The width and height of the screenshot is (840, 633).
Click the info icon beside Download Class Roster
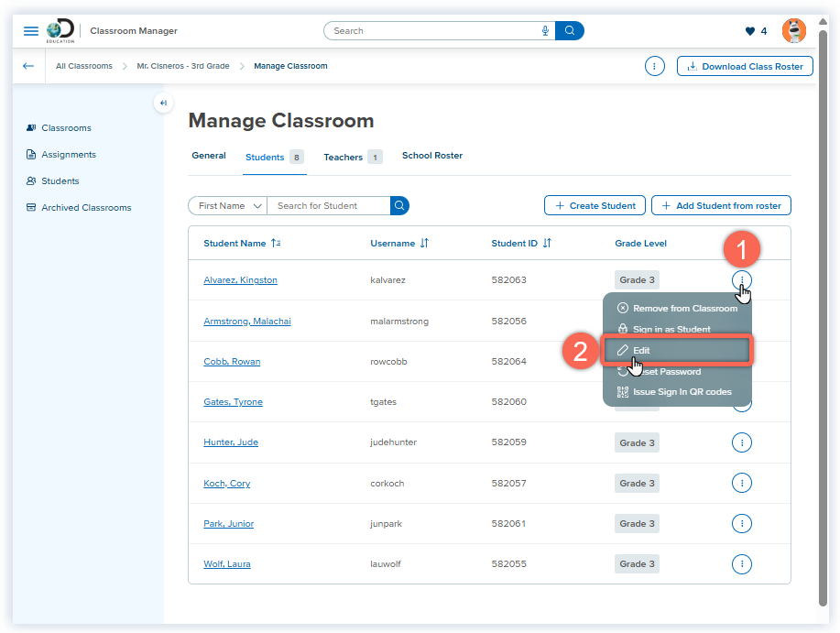[654, 66]
